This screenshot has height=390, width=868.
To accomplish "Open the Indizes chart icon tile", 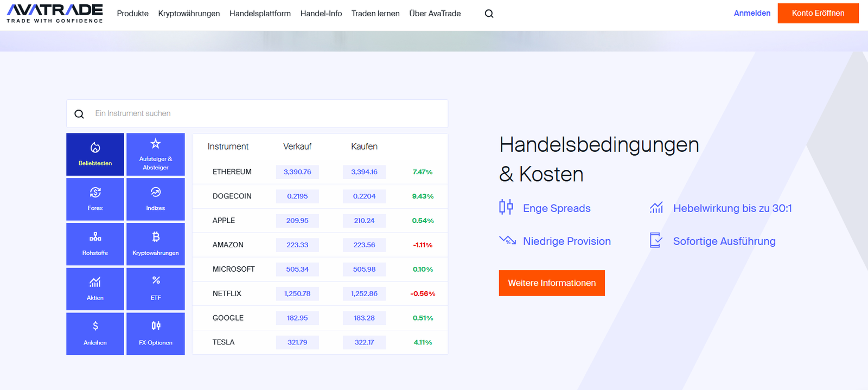I will click(156, 199).
